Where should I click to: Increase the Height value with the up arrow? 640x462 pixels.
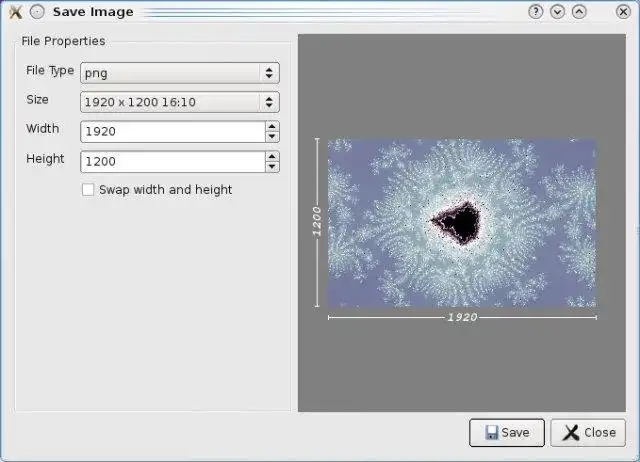pyautogui.click(x=272, y=156)
